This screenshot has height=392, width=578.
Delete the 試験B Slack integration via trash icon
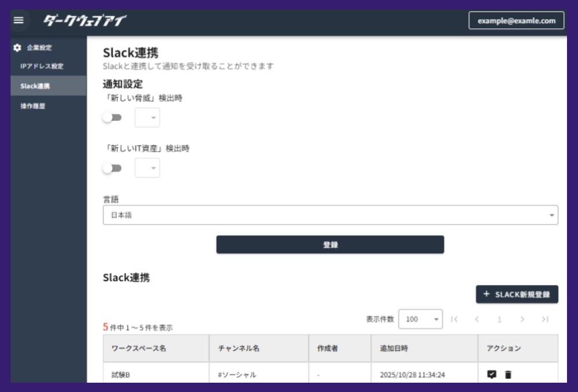click(x=507, y=375)
